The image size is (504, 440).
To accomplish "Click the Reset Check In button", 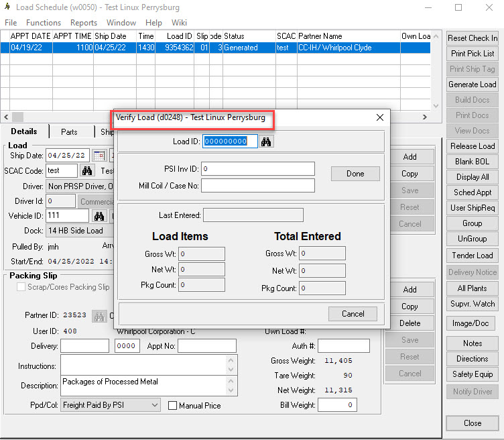I will coord(472,38).
